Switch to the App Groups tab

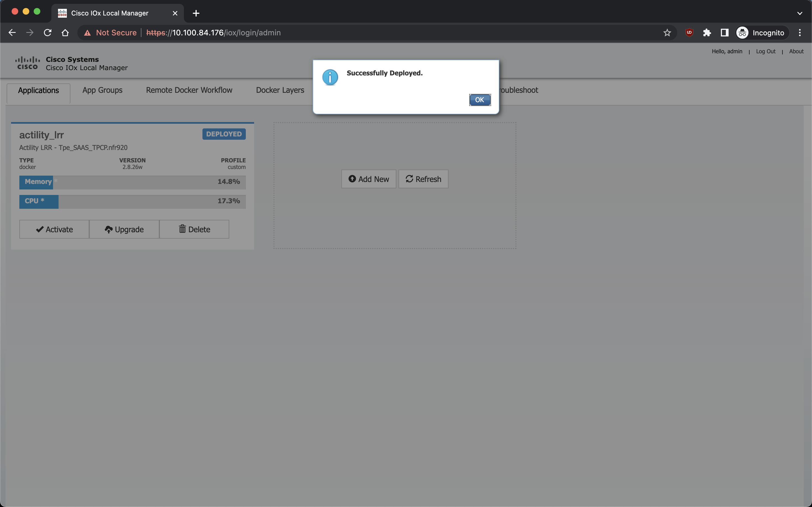(102, 90)
